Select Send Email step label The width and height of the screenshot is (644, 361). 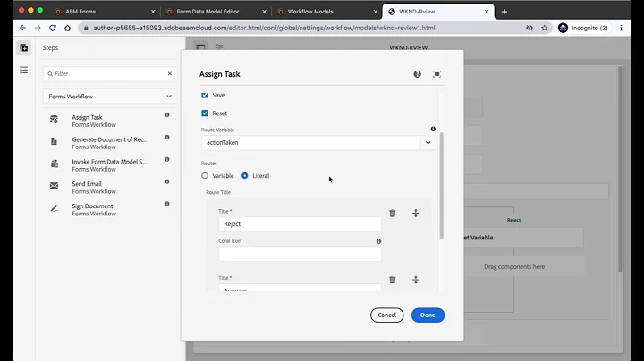point(87,184)
